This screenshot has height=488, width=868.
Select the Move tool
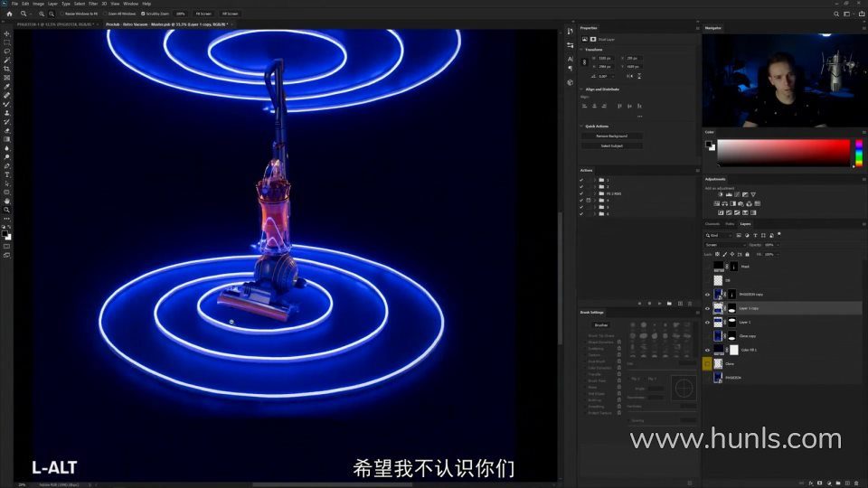tap(7, 33)
